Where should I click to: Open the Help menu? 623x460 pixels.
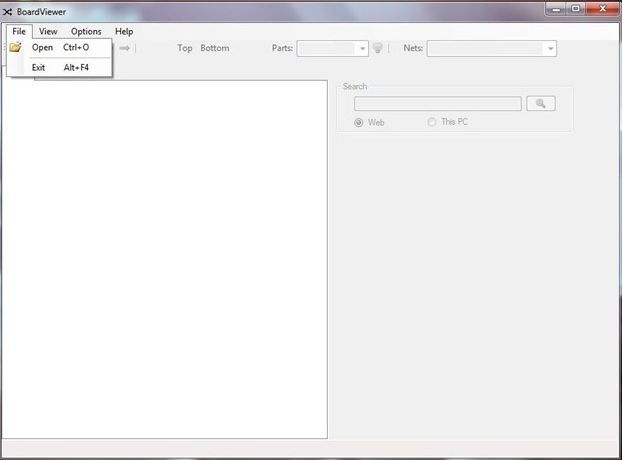tap(124, 31)
